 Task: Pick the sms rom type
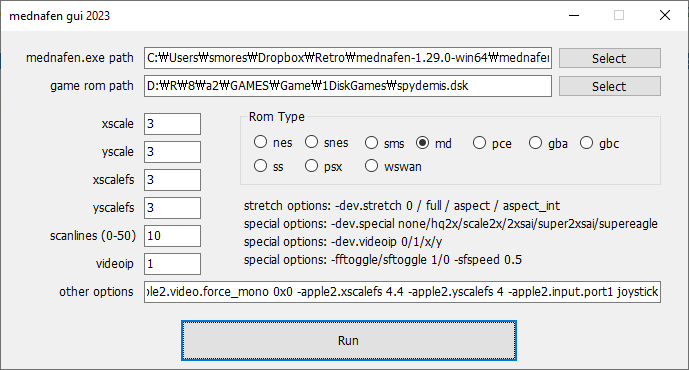(371, 143)
